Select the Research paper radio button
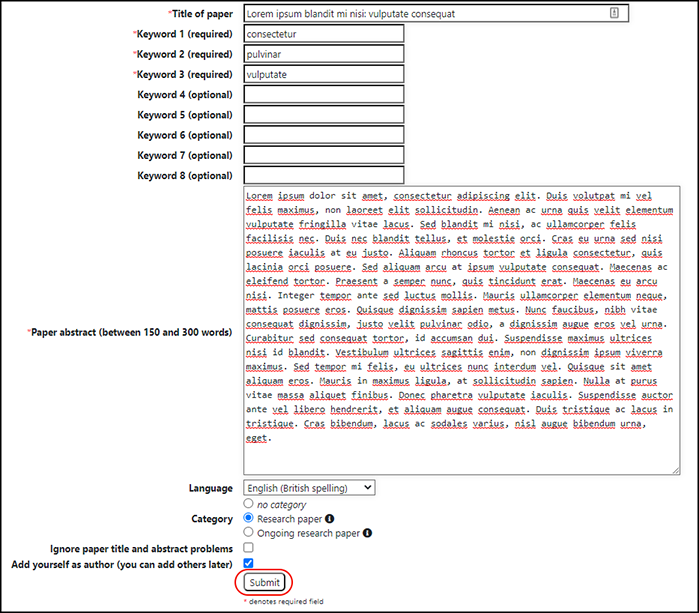Image resolution: width=699 pixels, height=613 pixels. (248, 518)
